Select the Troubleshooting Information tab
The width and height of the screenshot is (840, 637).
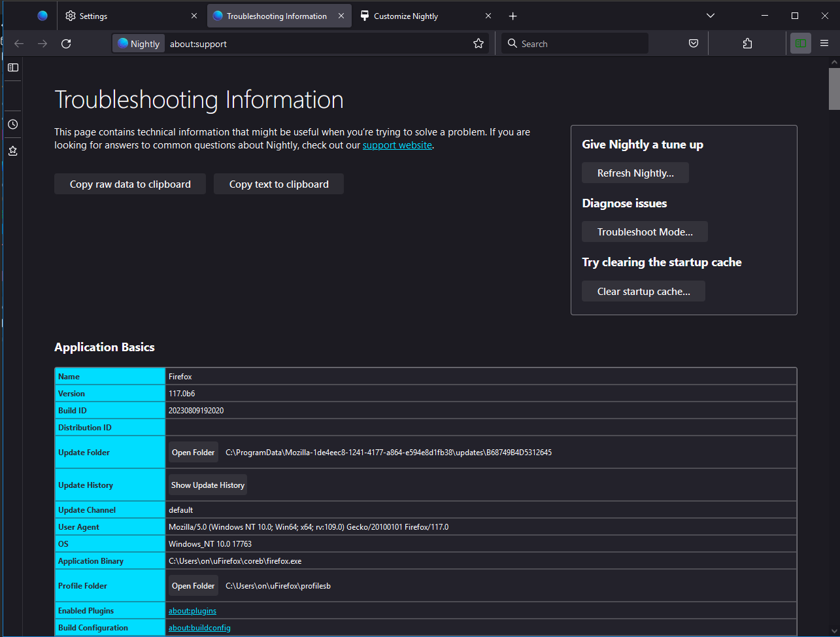coord(279,16)
